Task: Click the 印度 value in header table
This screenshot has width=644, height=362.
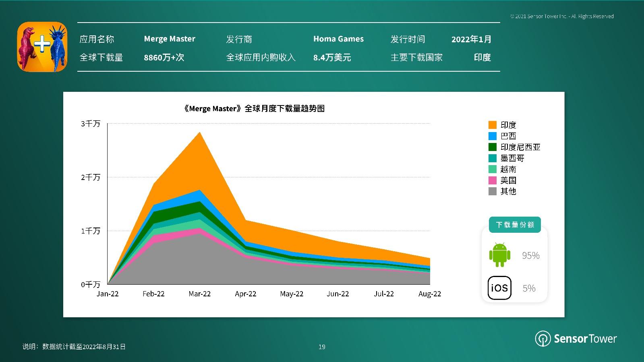Action: coord(482,58)
